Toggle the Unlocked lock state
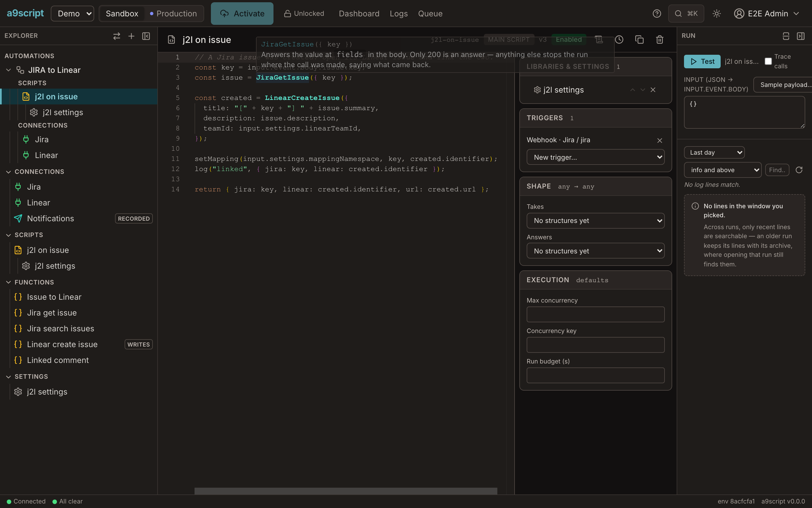 coord(304,14)
